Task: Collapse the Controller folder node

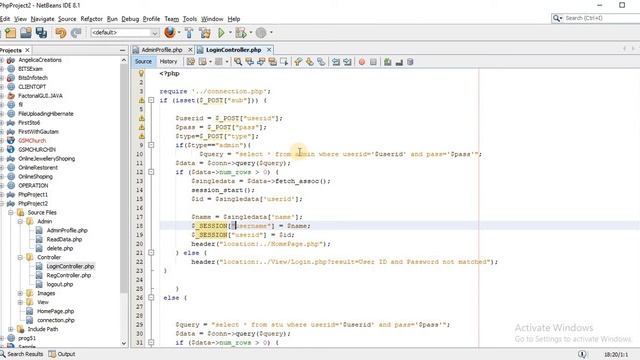Action: (x=20, y=257)
